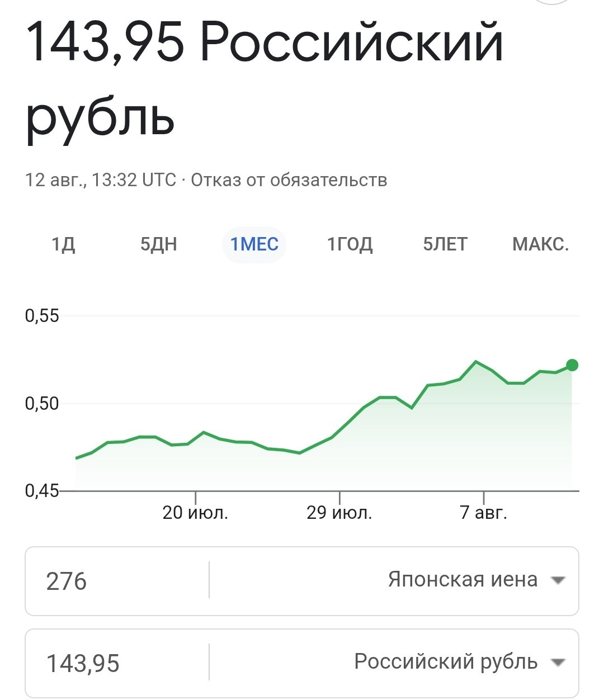Click the 0,50 gridline label

tap(42, 403)
